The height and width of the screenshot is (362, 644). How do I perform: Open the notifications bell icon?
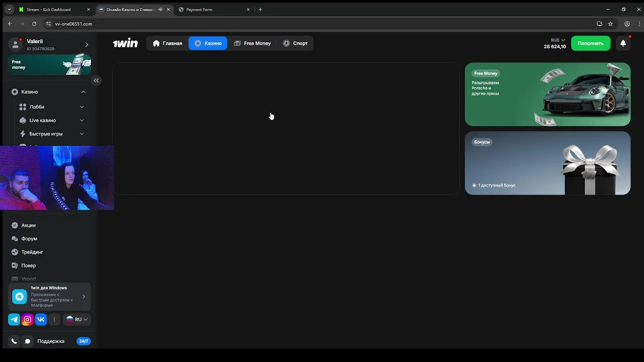pos(623,43)
